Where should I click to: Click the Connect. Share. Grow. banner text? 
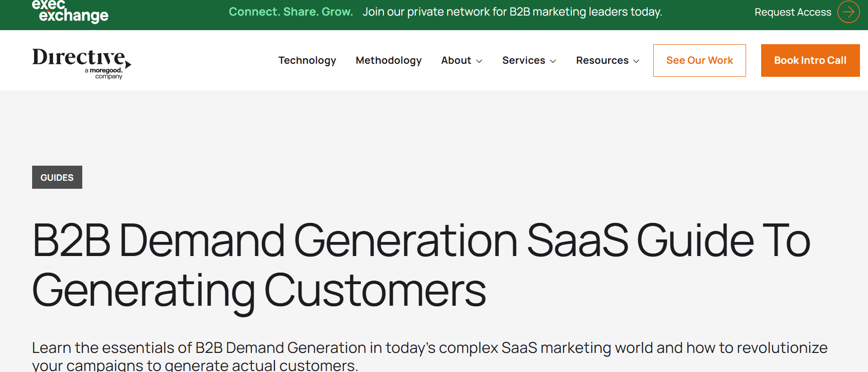pos(291,11)
